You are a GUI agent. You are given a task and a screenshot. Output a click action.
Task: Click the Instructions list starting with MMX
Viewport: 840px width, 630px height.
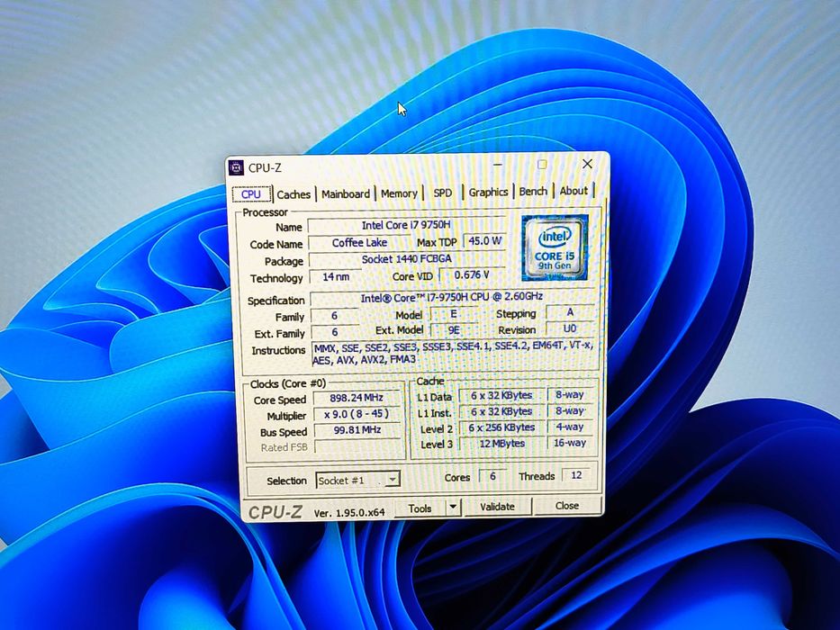click(455, 354)
